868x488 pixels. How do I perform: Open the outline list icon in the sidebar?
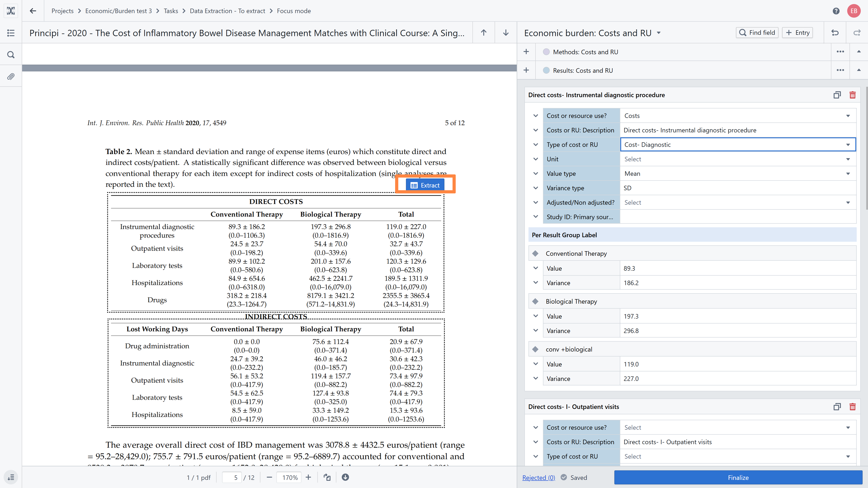pos(11,33)
